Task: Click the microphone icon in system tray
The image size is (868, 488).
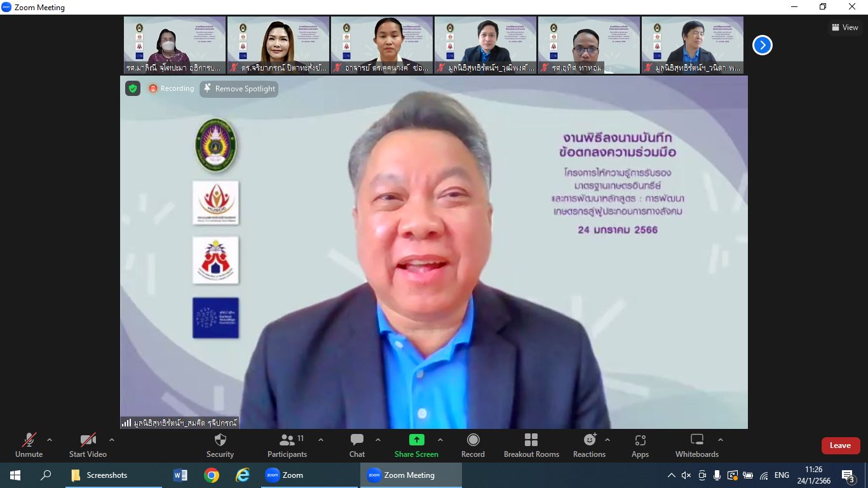Action: pyautogui.click(x=717, y=475)
